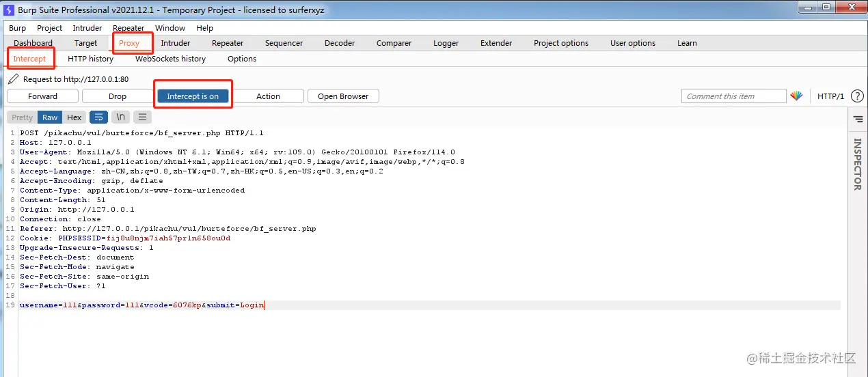Viewport: 868px width, 377px height.
Task: Open the Burp menu
Action: pos(18,28)
